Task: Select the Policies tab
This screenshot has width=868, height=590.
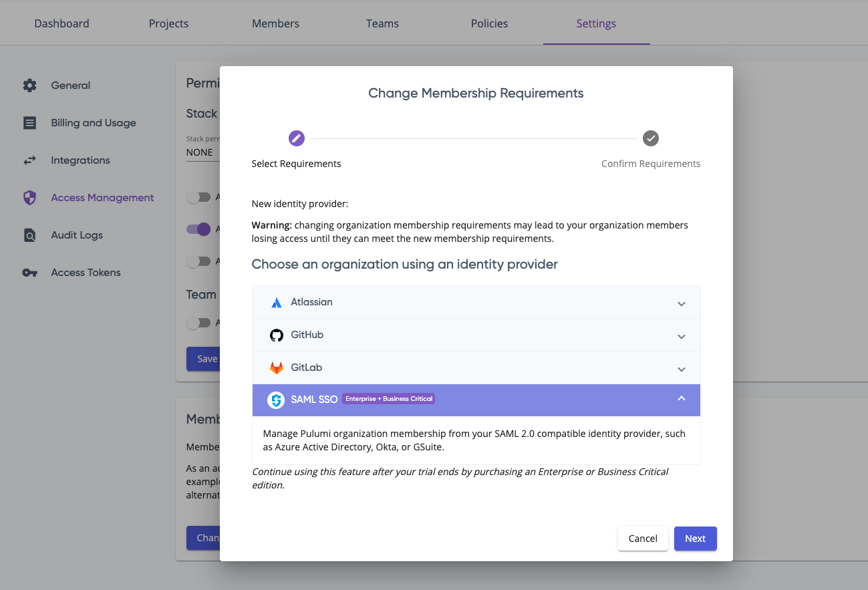Action: point(489,23)
